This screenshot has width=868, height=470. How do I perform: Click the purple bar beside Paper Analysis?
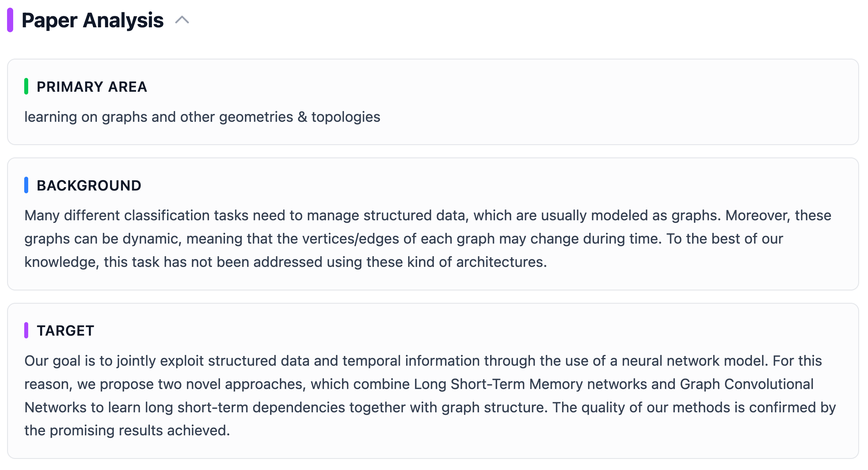coord(10,20)
